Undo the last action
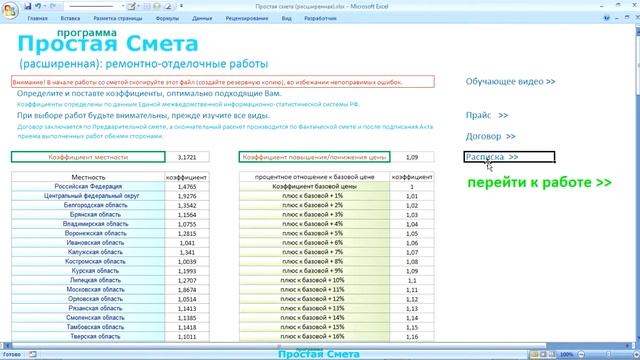 coord(38,6)
